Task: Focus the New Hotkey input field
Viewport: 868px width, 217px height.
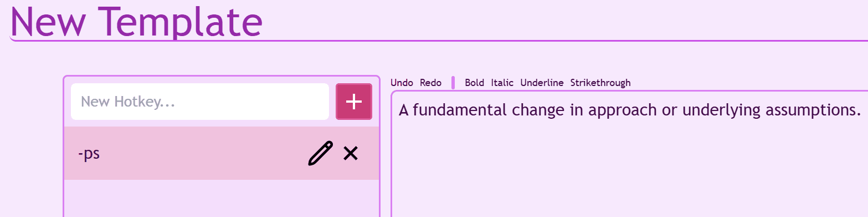Action: (200, 102)
